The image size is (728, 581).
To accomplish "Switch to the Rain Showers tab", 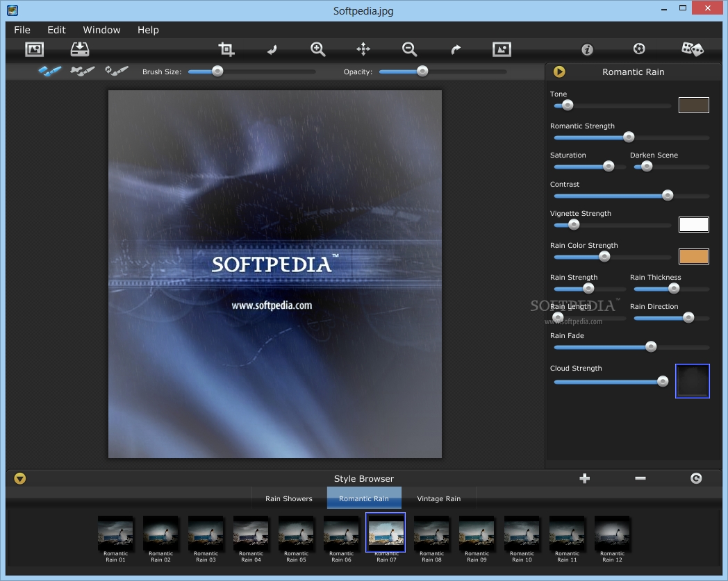I will click(x=289, y=498).
